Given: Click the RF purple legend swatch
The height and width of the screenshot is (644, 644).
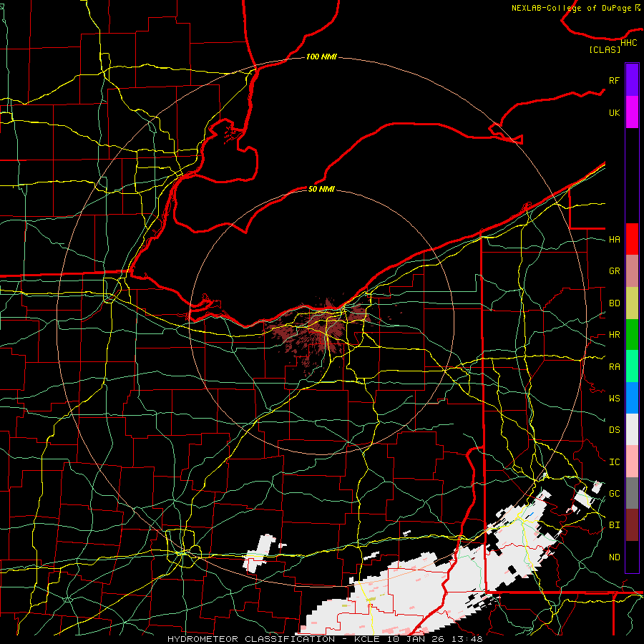Looking at the screenshot, I should [x=632, y=80].
